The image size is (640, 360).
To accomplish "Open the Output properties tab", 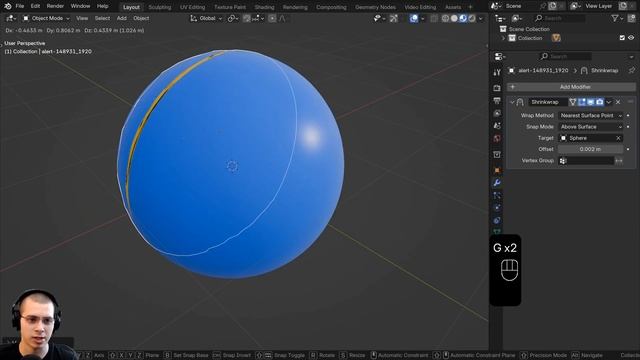I will [x=497, y=100].
